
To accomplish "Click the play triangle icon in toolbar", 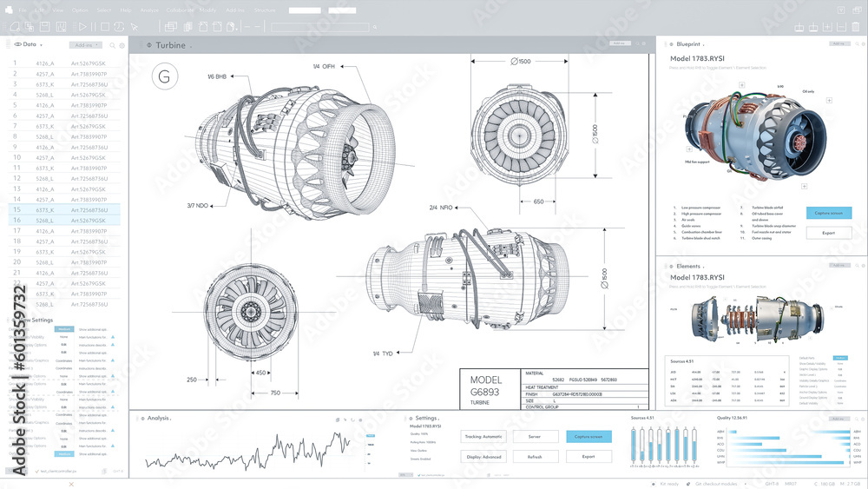I will 82,26.
